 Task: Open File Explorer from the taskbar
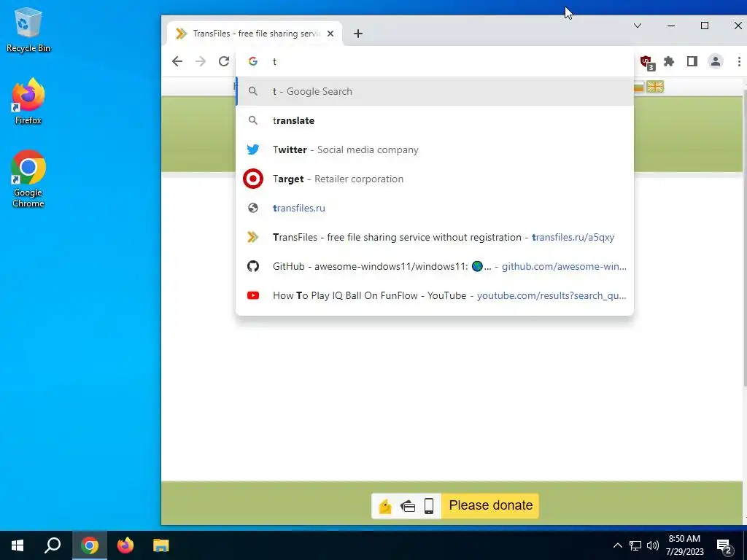(x=161, y=545)
